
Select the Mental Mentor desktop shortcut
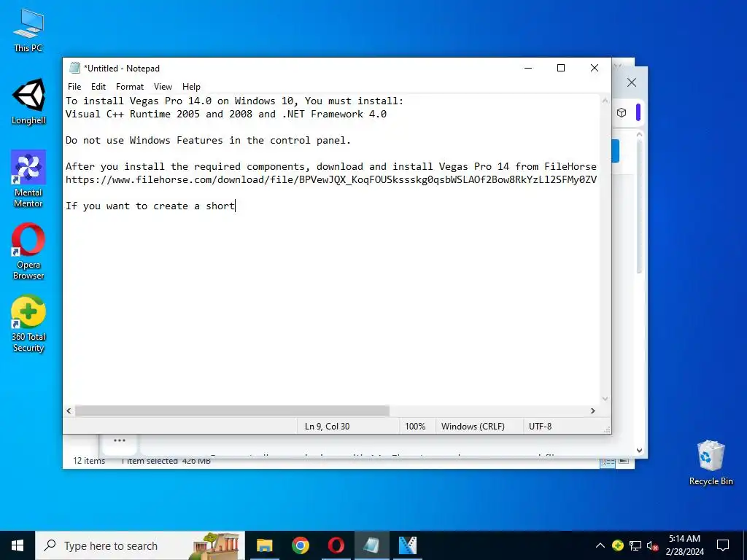point(28,179)
